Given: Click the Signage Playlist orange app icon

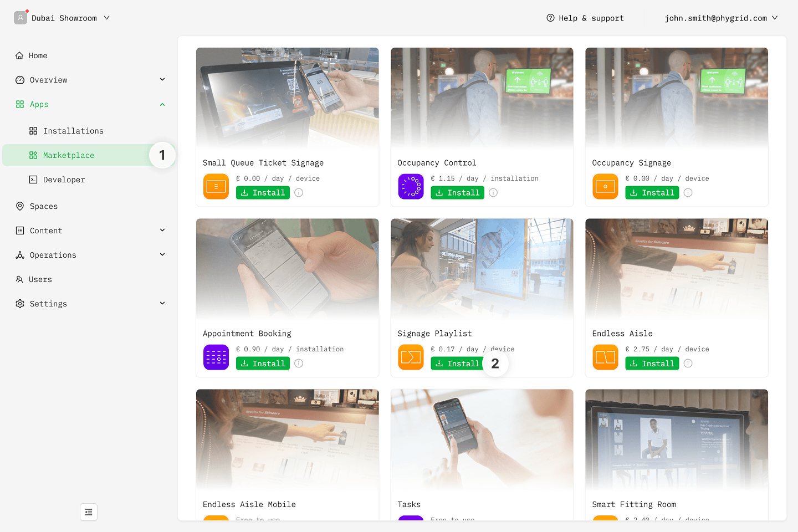Looking at the screenshot, I should coord(411,357).
